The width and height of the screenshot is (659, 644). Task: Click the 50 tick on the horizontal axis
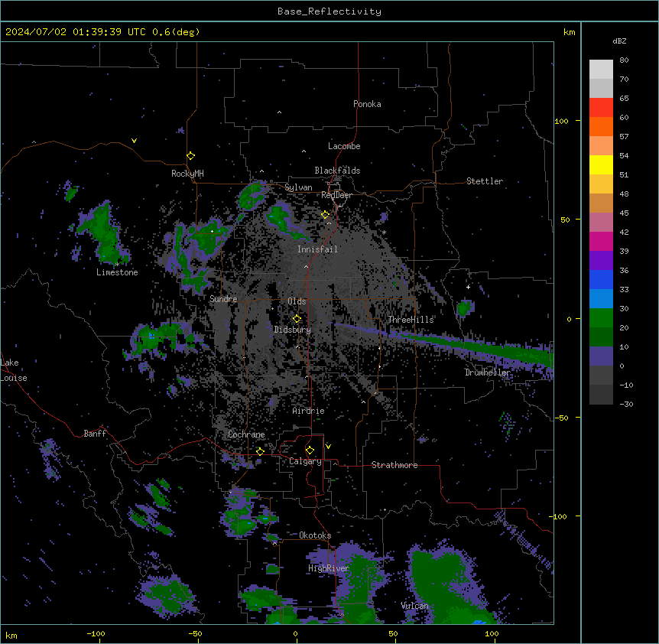393,633
